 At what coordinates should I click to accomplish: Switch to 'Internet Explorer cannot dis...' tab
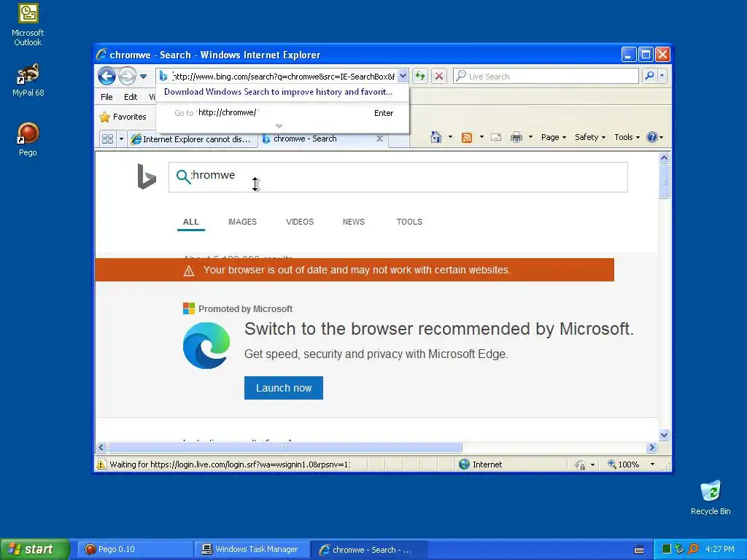click(x=192, y=139)
